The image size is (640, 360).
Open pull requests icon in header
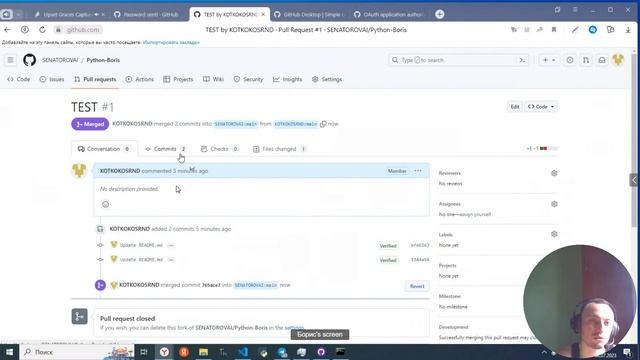(586, 60)
